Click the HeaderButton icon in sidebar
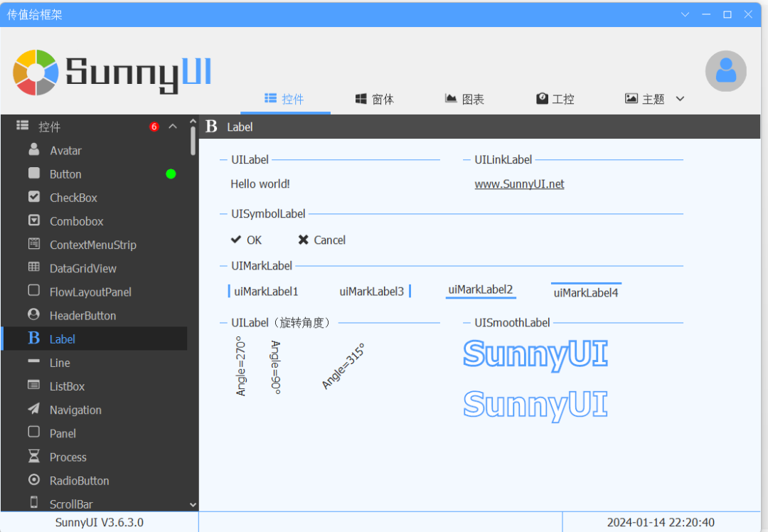Image resolution: width=768 pixels, height=532 pixels. click(34, 314)
